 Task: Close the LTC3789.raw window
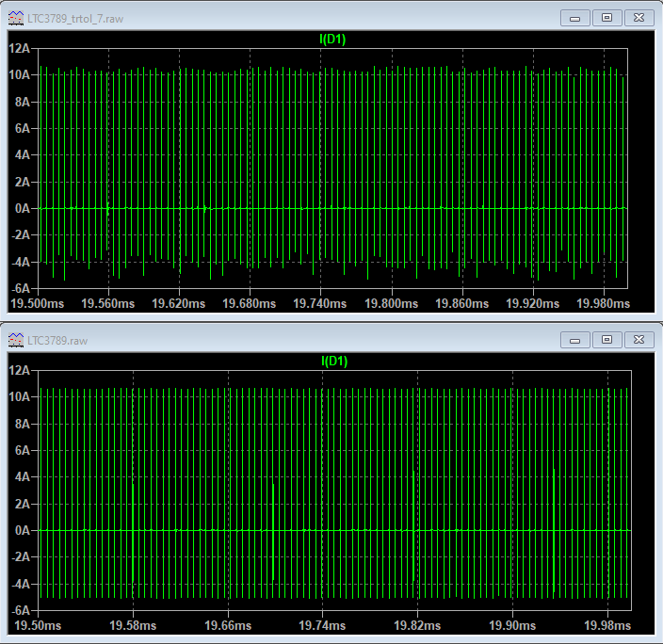click(x=639, y=340)
